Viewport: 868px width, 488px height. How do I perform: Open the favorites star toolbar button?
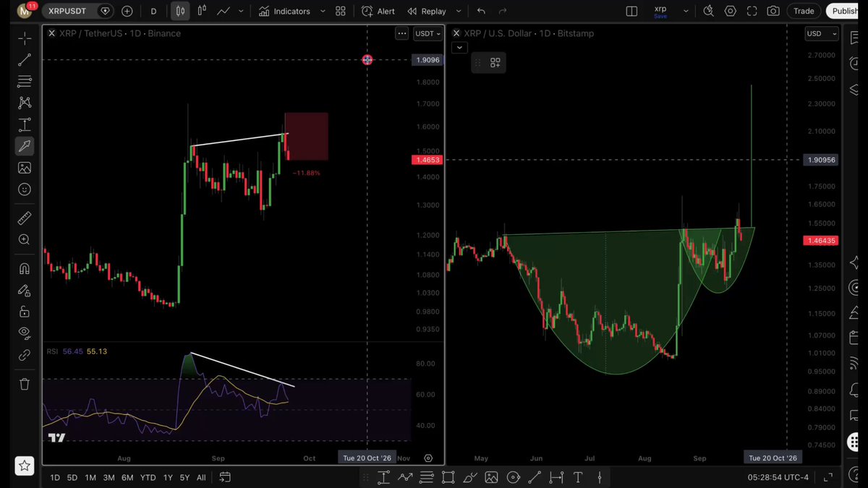[25, 466]
